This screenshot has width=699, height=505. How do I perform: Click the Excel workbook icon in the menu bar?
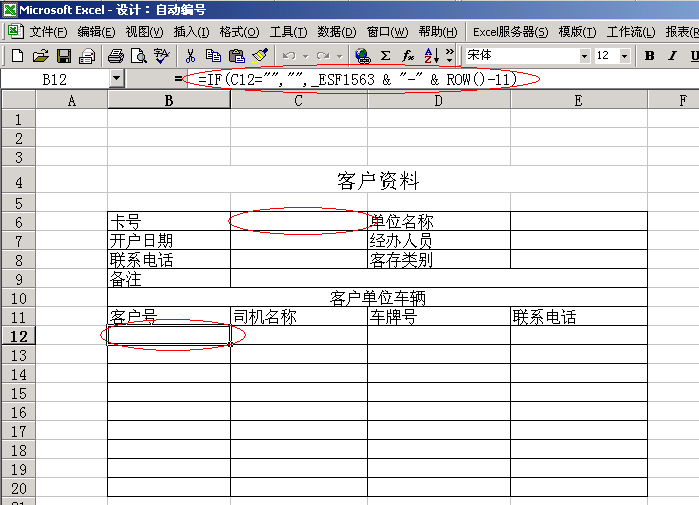coord(15,32)
